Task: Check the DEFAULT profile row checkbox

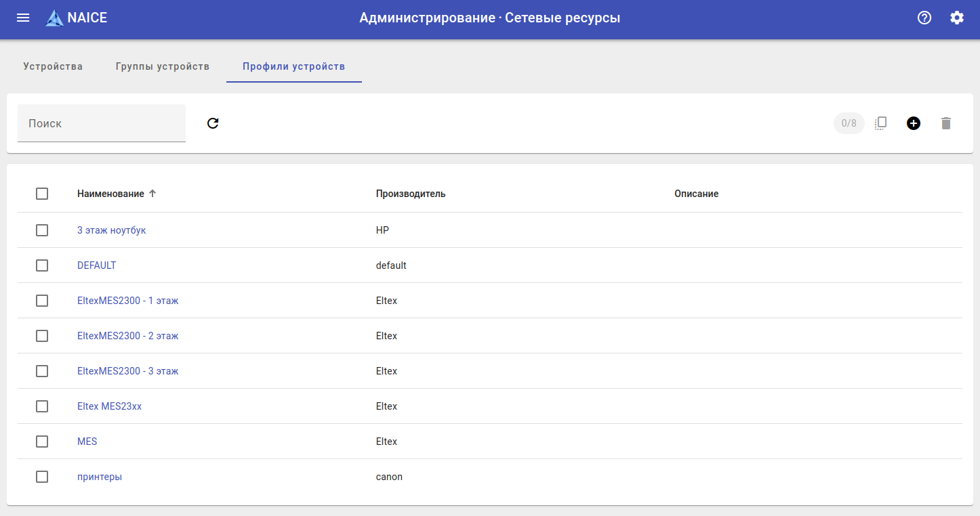Action: [42, 265]
